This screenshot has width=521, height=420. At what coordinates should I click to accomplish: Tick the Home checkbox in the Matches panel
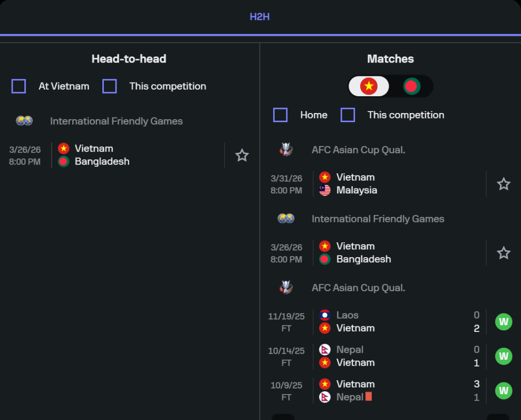pos(280,115)
